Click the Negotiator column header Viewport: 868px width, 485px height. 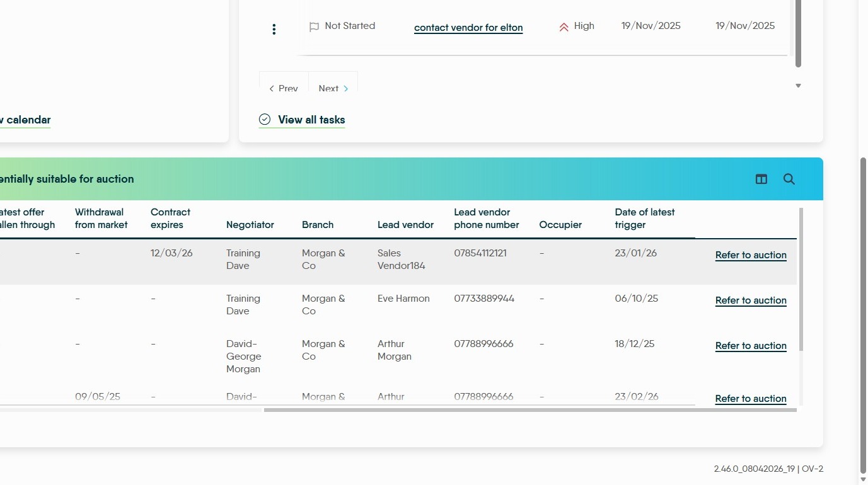(250, 225)
